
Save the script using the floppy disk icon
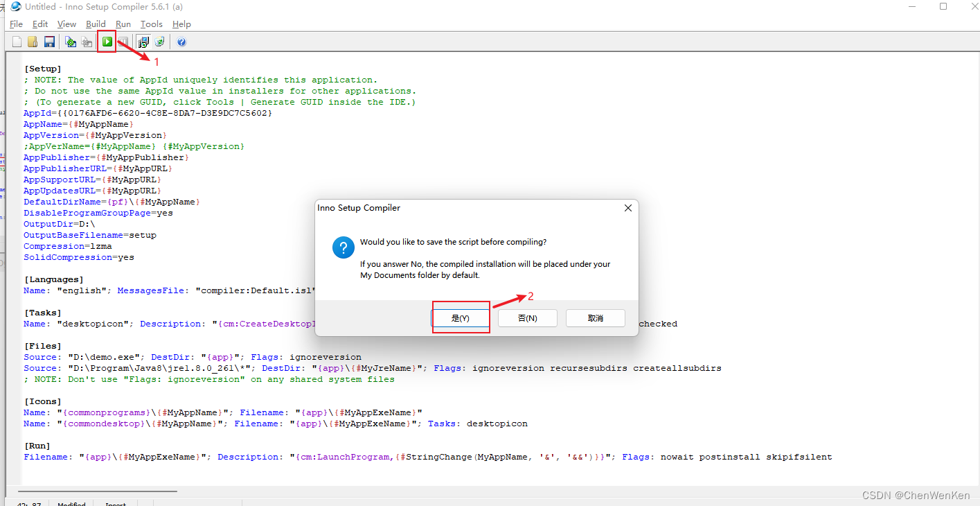[x=49, y=42]
